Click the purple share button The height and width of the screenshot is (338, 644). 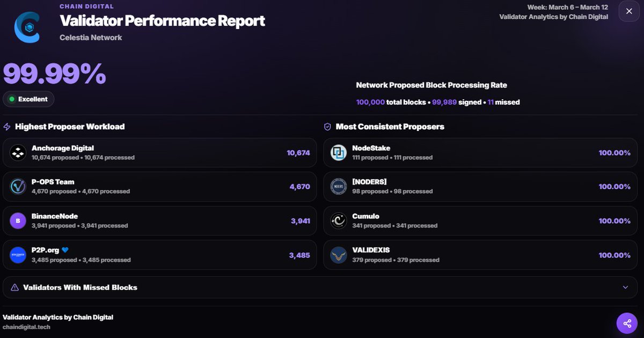click(x=627, y=323)
